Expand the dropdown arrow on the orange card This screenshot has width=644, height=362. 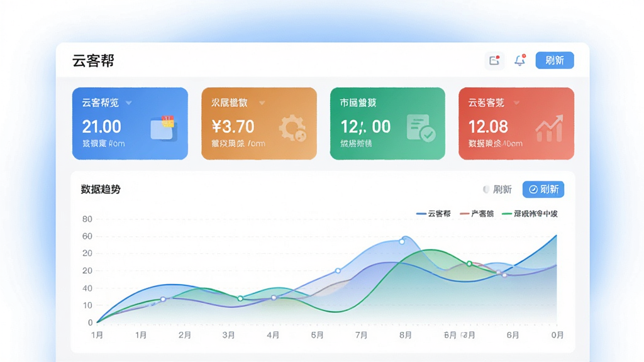(262, 102)
